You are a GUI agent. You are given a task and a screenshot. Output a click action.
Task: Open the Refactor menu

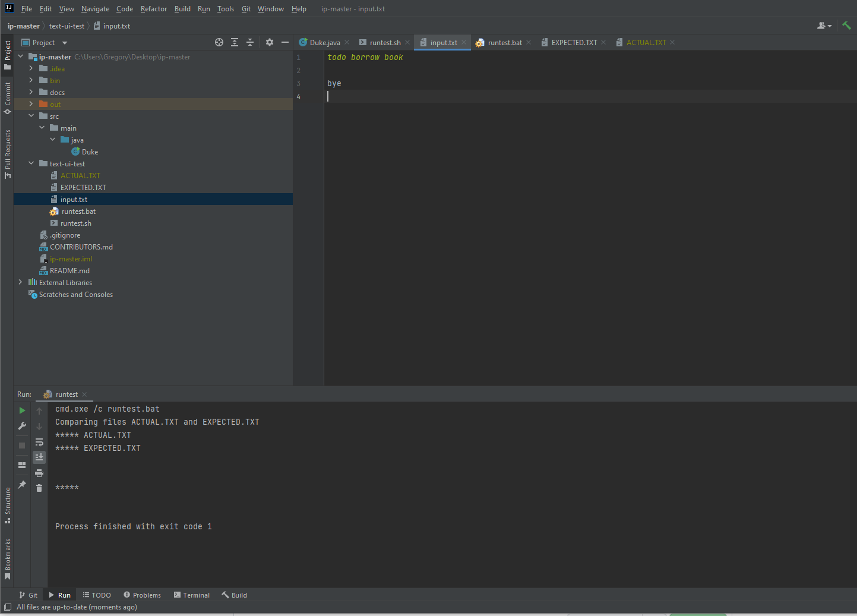154,9
